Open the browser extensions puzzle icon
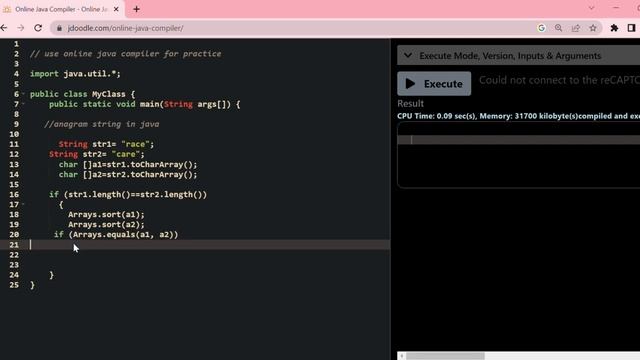This screenshot has width=640, height=360. click(x=614, y=28)
